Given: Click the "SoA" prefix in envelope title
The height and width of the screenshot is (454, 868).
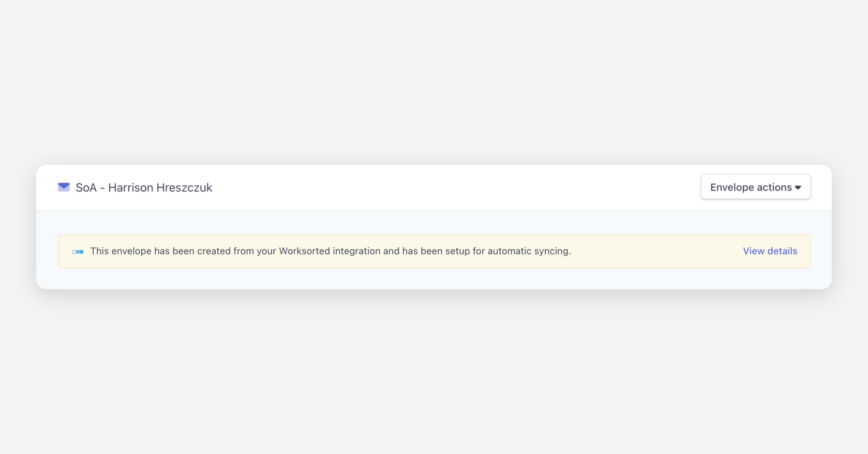Looking at the screenshot, I should (x=86, y=188).
